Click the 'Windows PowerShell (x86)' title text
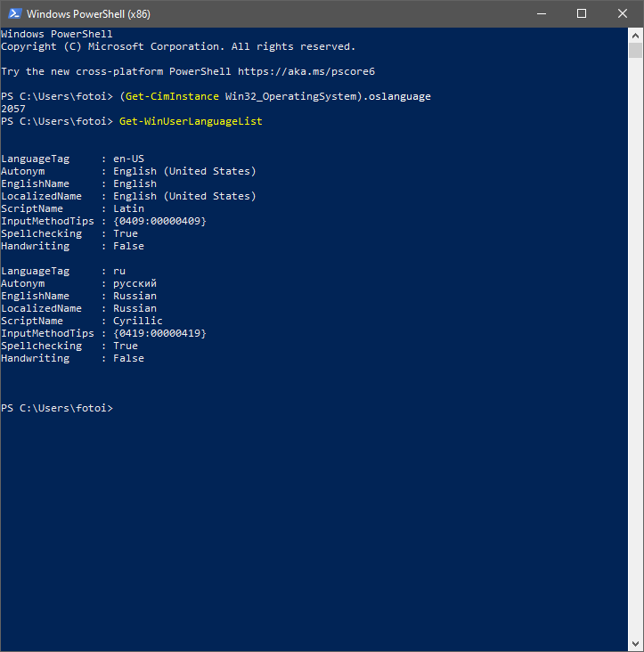 88,14
